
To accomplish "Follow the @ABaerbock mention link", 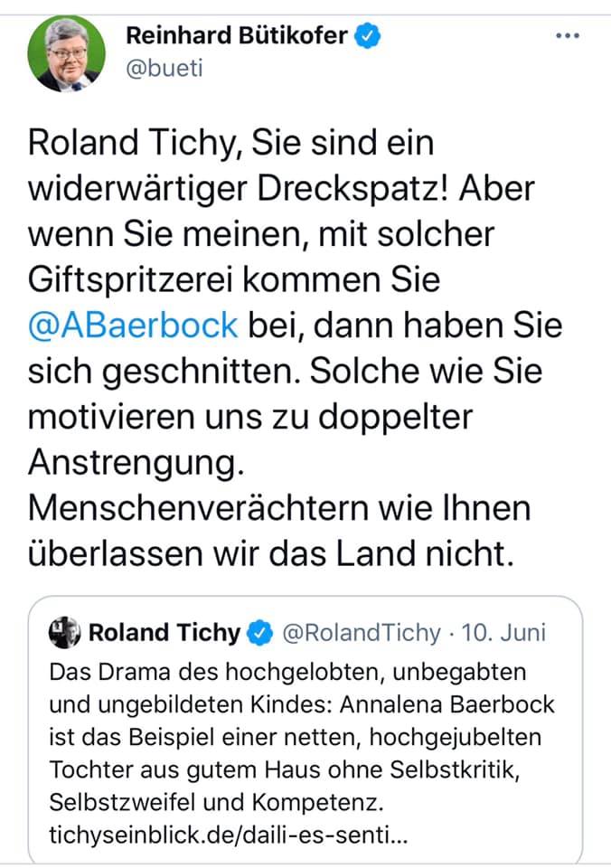I will [x=134, y=324].
